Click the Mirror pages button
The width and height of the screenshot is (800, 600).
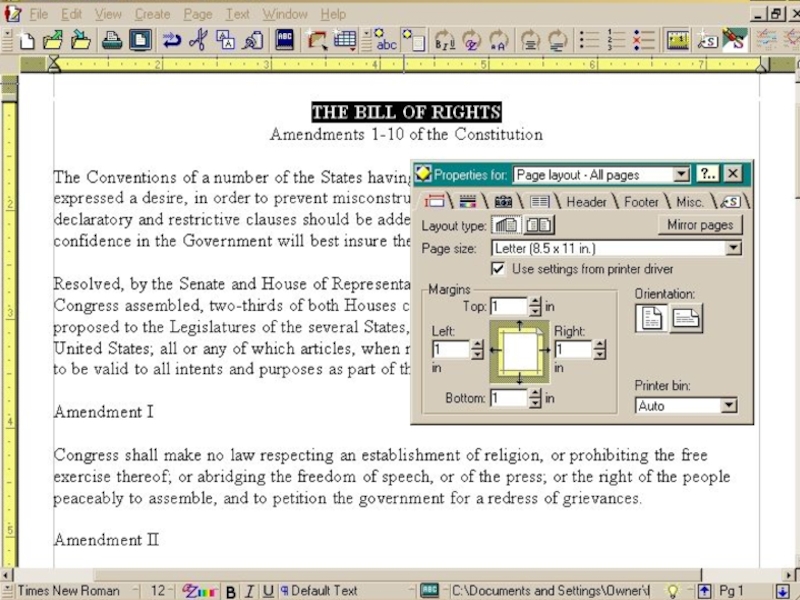click(700, 225)
